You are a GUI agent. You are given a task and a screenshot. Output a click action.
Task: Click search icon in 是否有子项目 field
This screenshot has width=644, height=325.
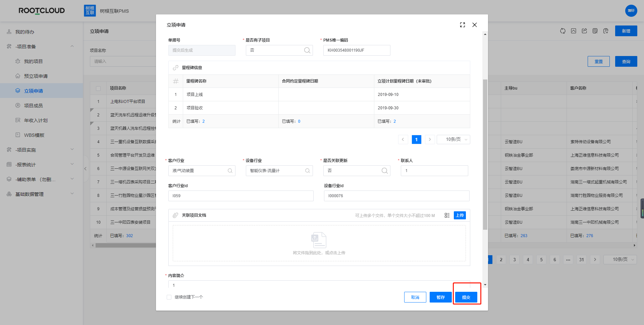(x=307, y=50)
